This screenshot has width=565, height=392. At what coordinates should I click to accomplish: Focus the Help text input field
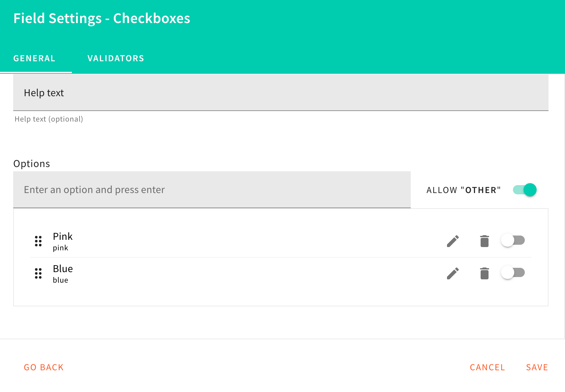pos(280,93)
